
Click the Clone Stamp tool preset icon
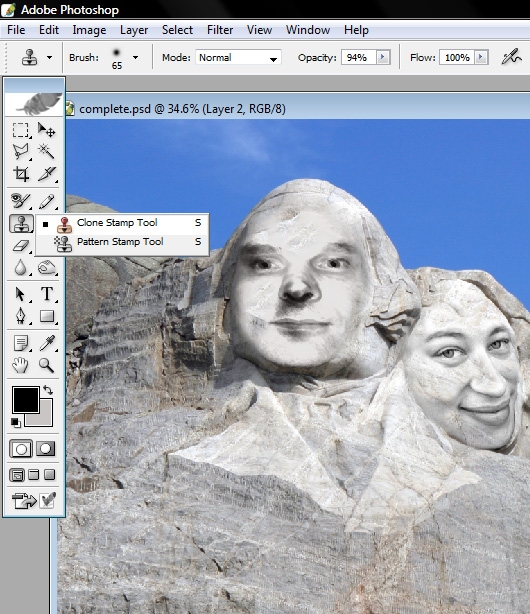[x=29, y=58]
